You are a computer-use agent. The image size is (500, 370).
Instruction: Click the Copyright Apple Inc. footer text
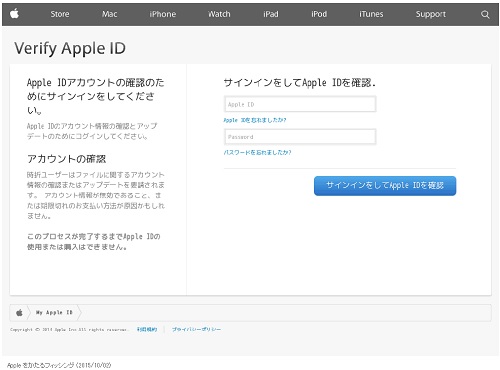click(68, 330)
